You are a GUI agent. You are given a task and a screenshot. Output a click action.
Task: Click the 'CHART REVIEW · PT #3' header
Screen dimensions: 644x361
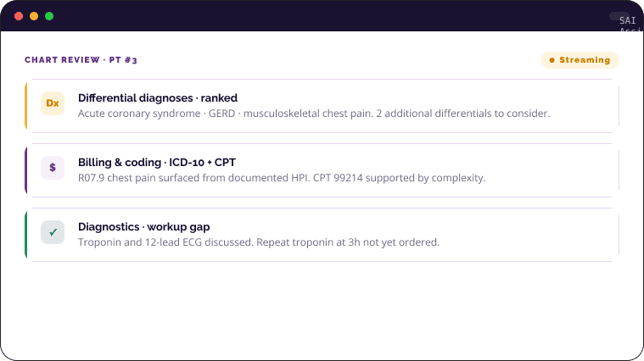pyautogui.click(x=81, y=60)
